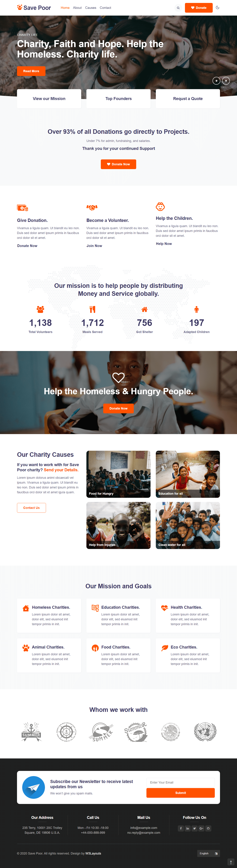Open the search icon in header

(178, 8)
